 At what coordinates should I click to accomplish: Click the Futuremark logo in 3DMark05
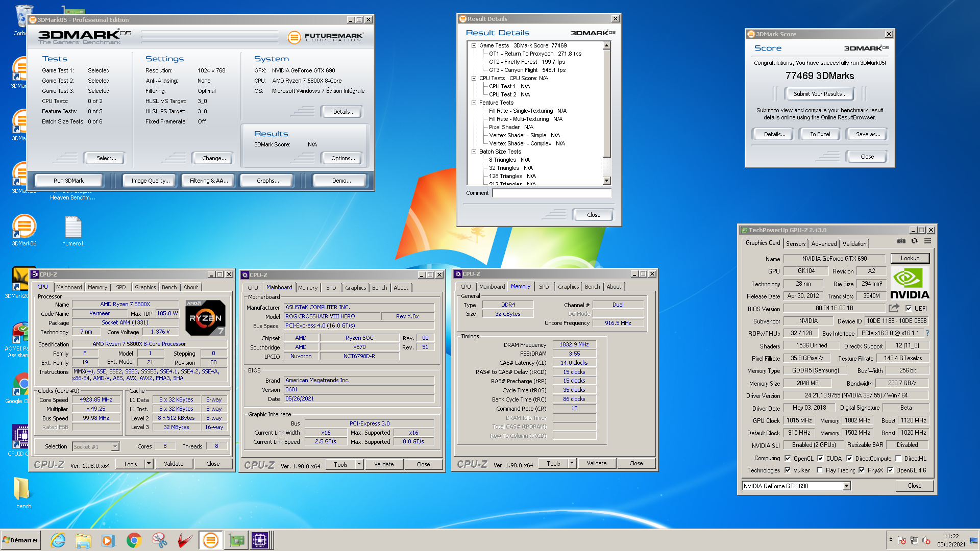coord(326,37)
